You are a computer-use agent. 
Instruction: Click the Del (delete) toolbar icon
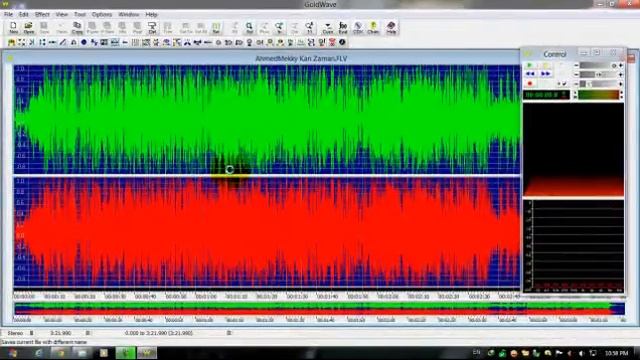152,28
